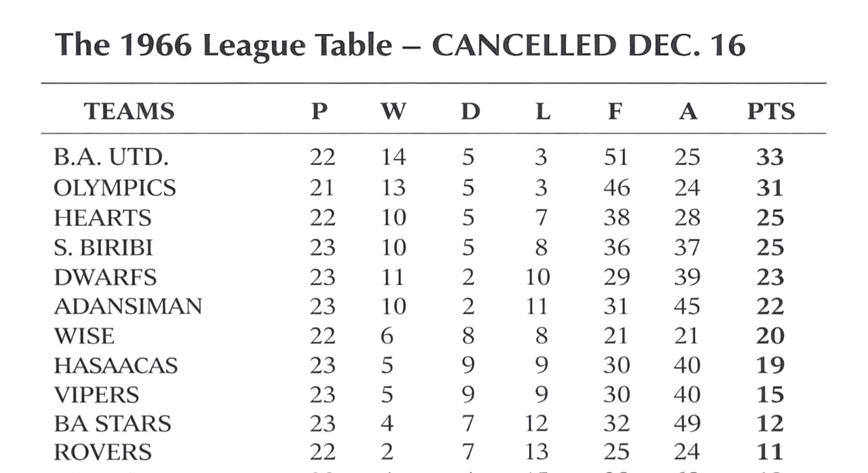Select the VIPERS team name

click(x=96, y=395)
